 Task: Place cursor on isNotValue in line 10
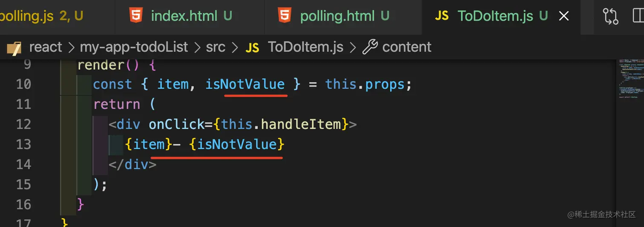tap(245, 84)
